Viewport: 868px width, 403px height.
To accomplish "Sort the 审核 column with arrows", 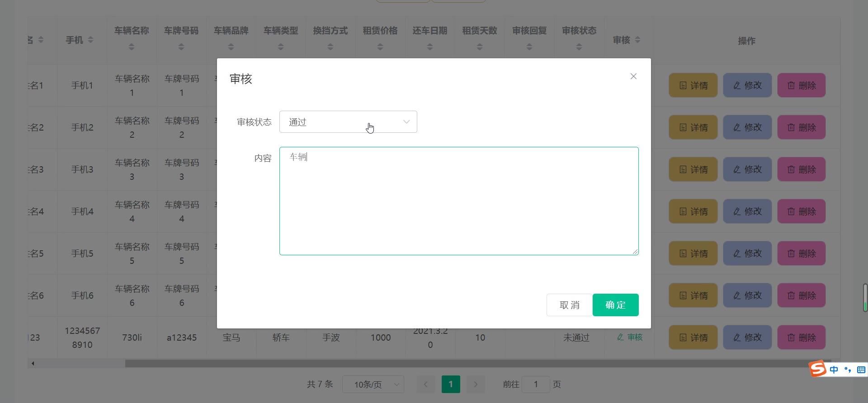I will [637, 40].
